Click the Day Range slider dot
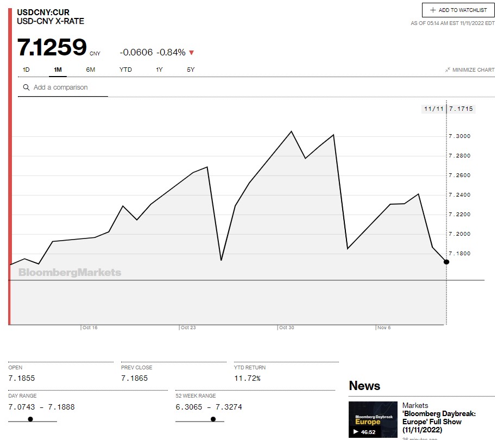The image size is (504, 440). [30, 419]
